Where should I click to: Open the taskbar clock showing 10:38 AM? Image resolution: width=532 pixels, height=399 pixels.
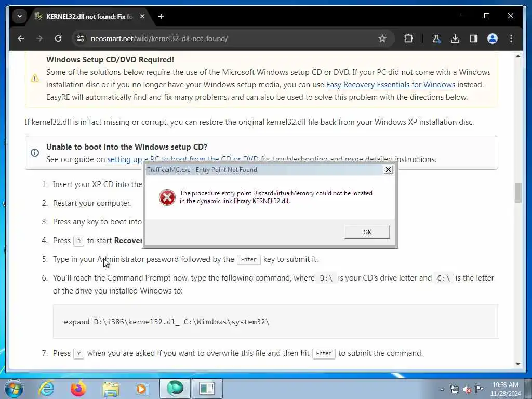(505, 389)
